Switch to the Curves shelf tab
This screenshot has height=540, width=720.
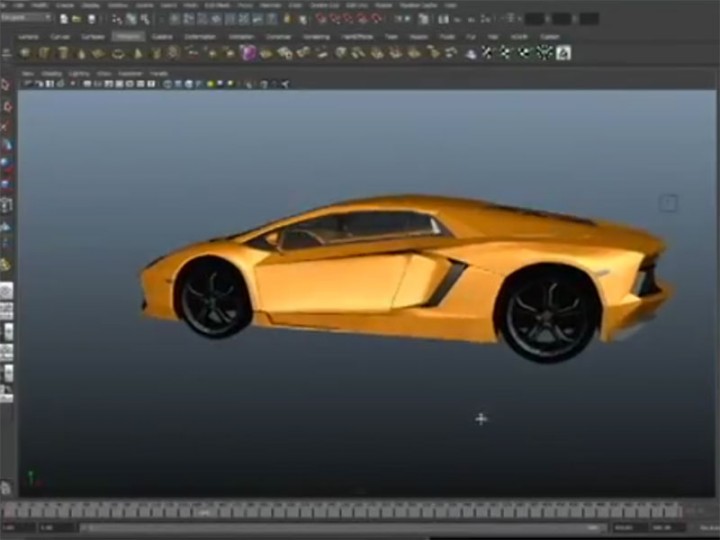point(60,37)
